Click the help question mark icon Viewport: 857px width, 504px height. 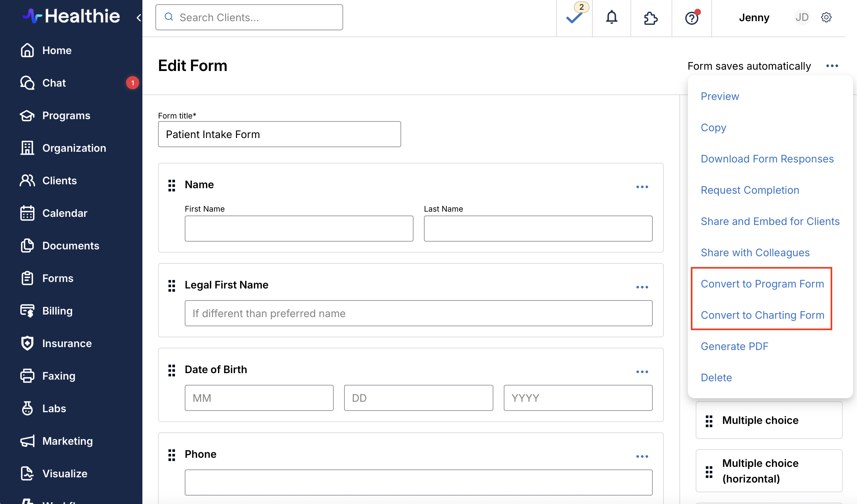pyautogui.click(x=691, y=18)
